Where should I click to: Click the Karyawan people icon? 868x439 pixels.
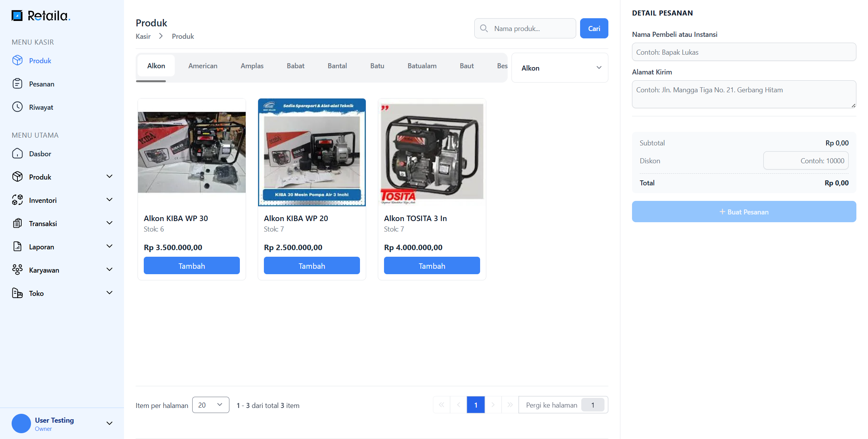coord(17,270)
